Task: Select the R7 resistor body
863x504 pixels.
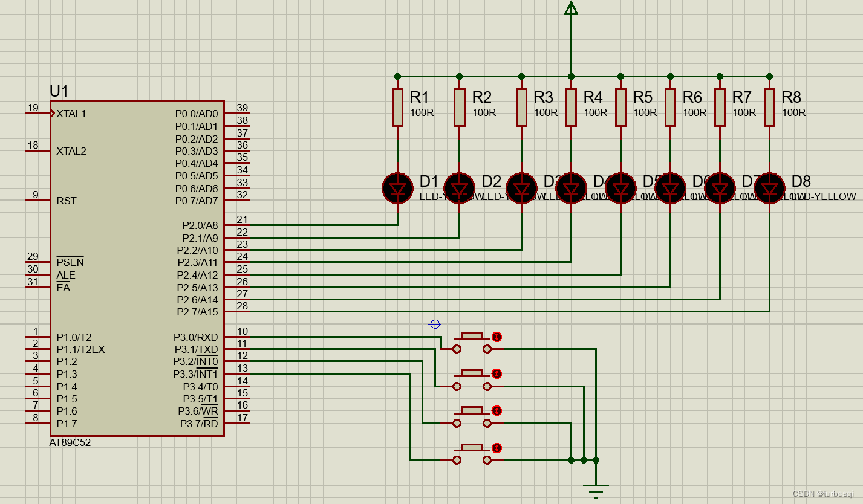Action: tap(720, 108)
